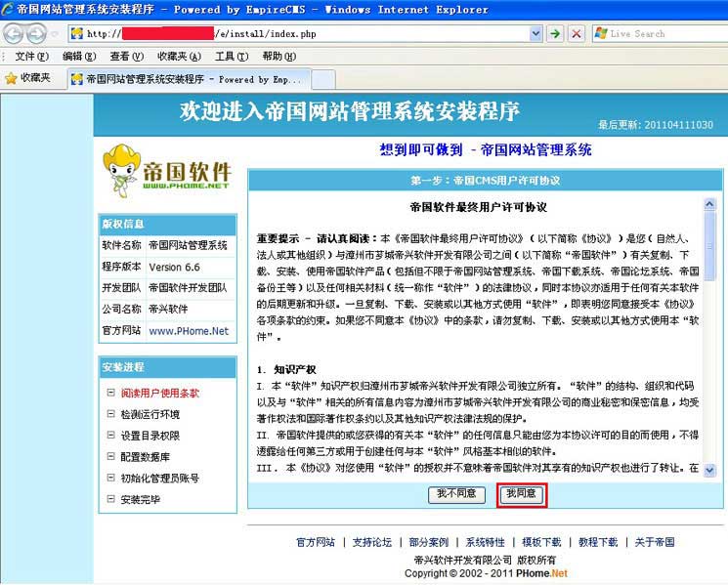The width and height of the screenshot is (728, 585).
Task: Click the license agreement vertical scrollbar
Action: 709,332
